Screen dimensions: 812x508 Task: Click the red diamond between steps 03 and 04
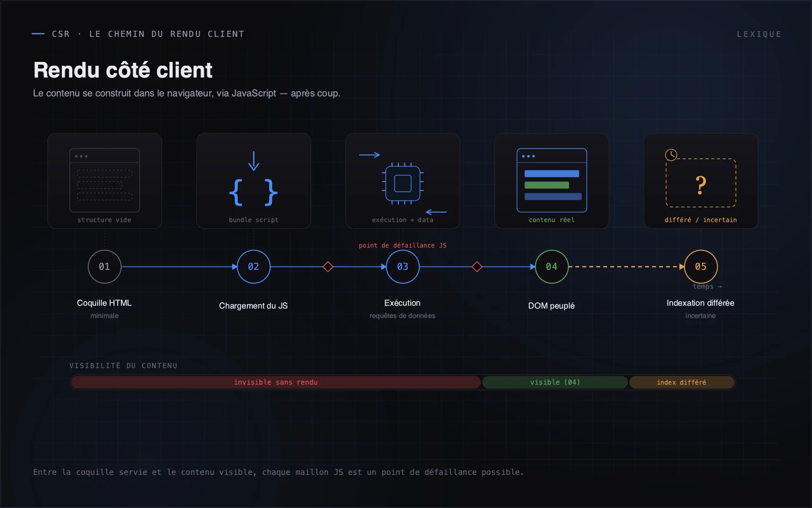[x=477, y=267]
